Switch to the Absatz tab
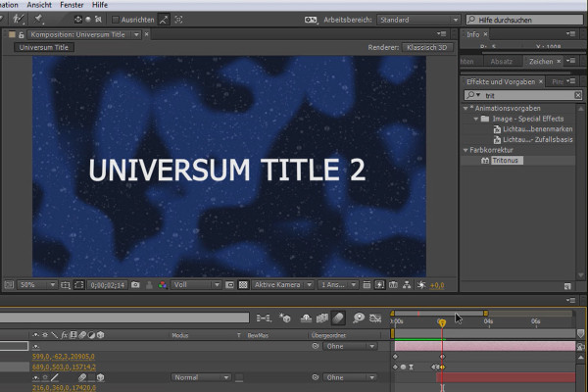Screen dimensions: 588x392 coord(502,62)
